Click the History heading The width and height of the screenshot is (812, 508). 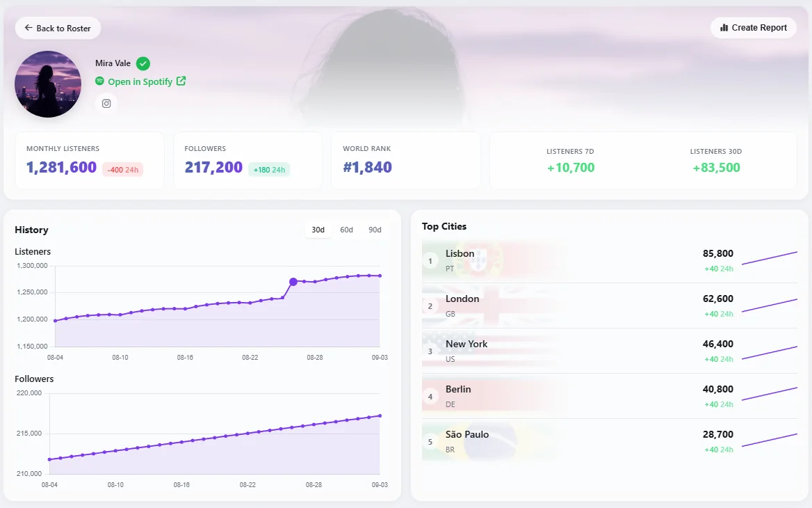(x=31, y=230)
